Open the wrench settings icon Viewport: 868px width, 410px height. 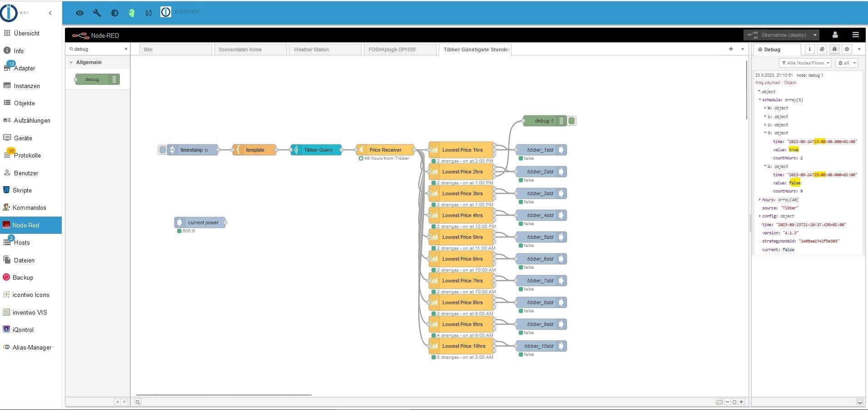97,13
